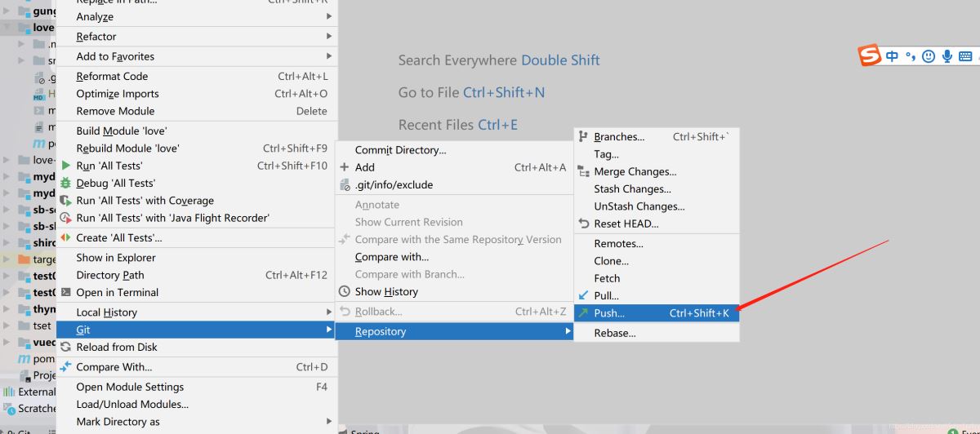Click the Debug 'All Tests' bug icon
This screenshot has height=434, width=980.
point(66,184)
